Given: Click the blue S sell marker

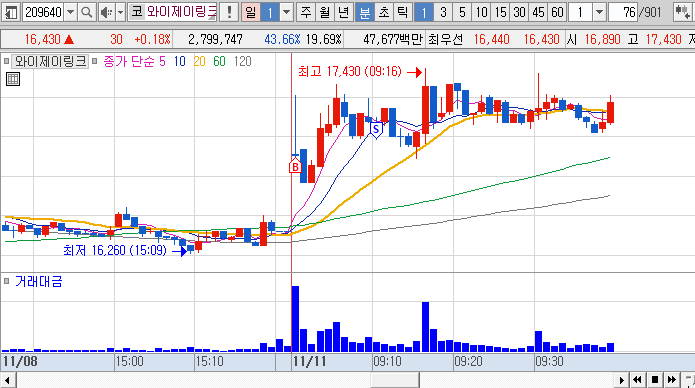Looking at the screenshot, I should pos(376,130).
